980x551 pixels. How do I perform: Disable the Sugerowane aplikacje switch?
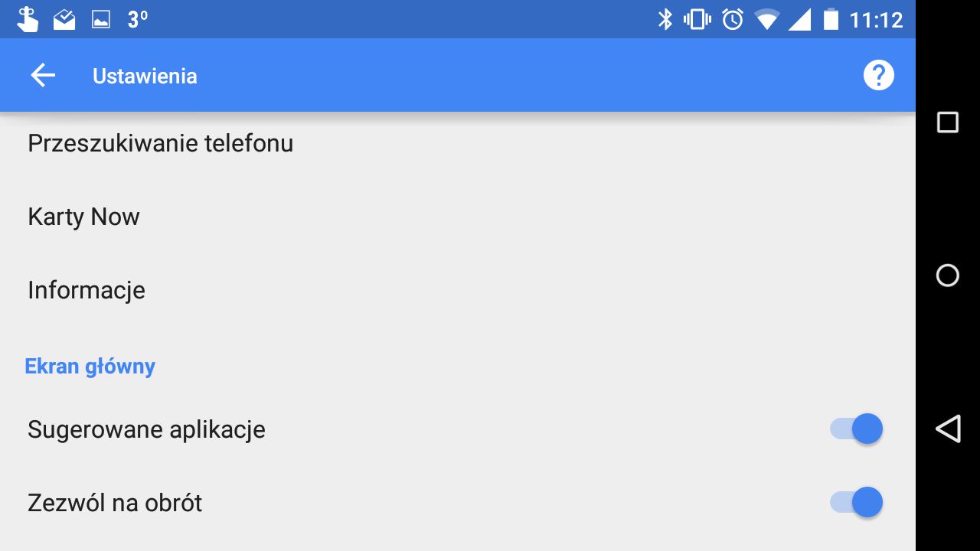(857, 429)
